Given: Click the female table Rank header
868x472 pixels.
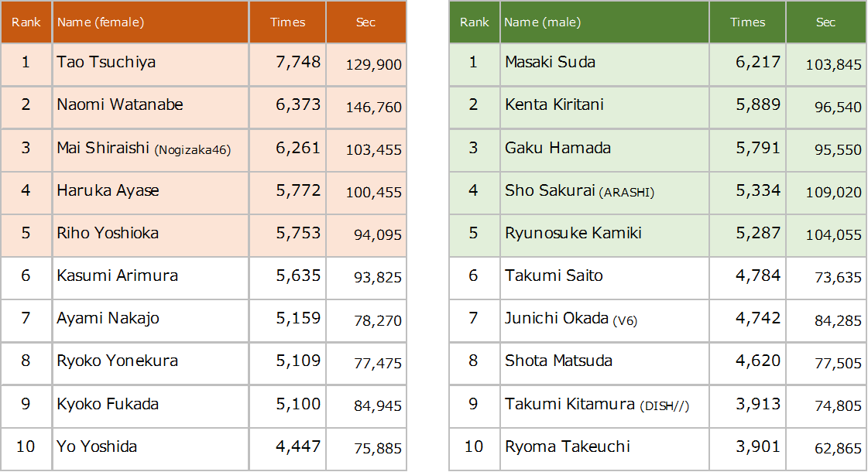Looking at the screenshot, I should tap(26, 22).
